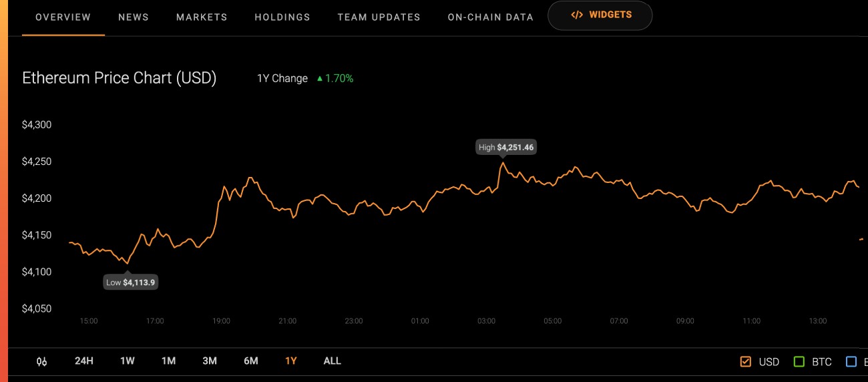Select the 24H time range

pos(84,361)
